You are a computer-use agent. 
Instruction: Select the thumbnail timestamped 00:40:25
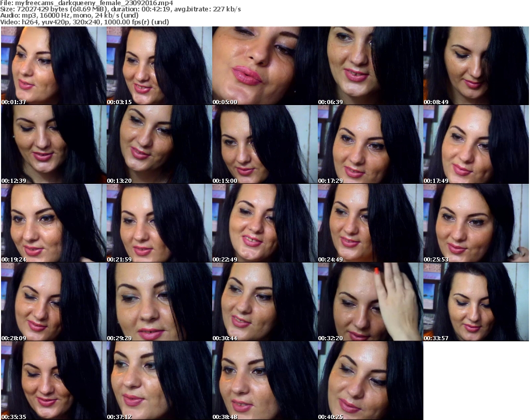[371, 381]
